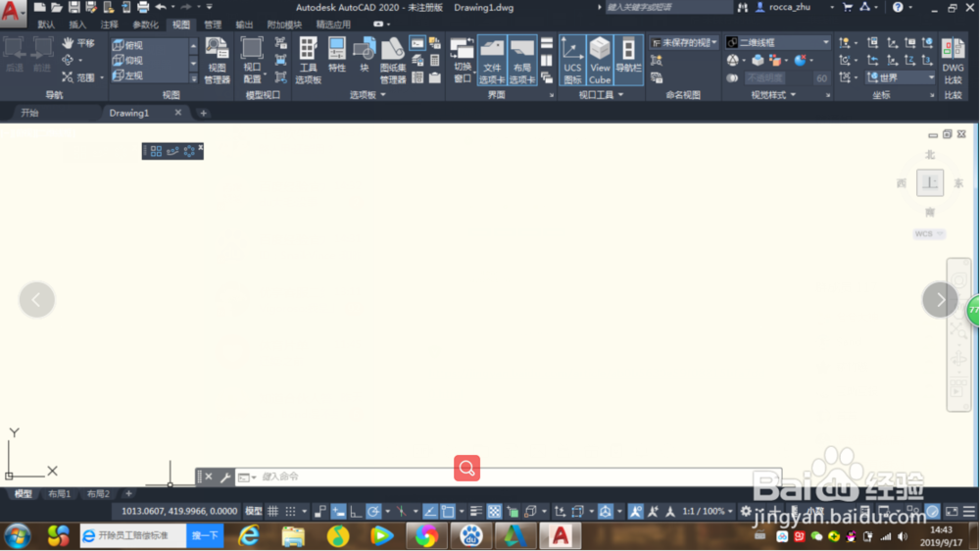Click the 上 face of the ViewCube
The height and width of the screenshot is (551, 980).
point(930,182)
